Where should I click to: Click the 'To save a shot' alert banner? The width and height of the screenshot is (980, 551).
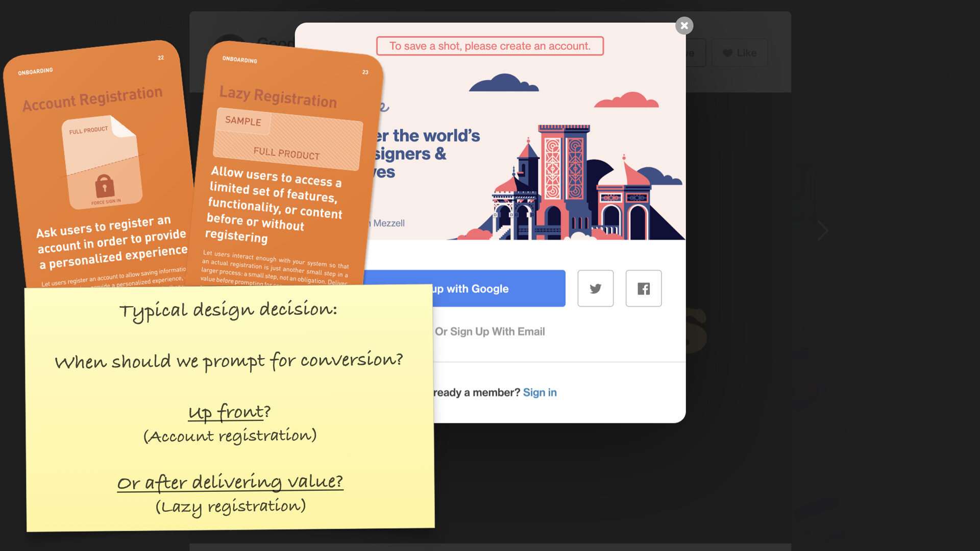[489, 46]
